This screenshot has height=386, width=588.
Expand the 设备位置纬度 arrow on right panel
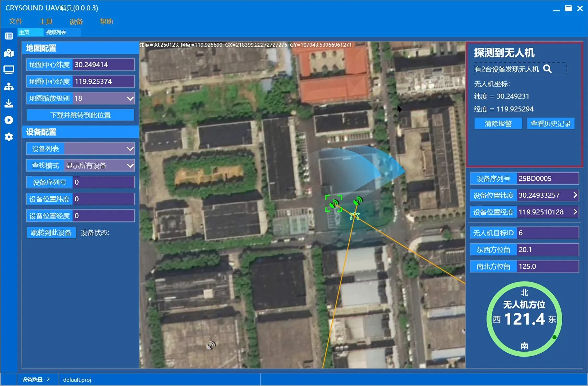click(x=575, y=195)
